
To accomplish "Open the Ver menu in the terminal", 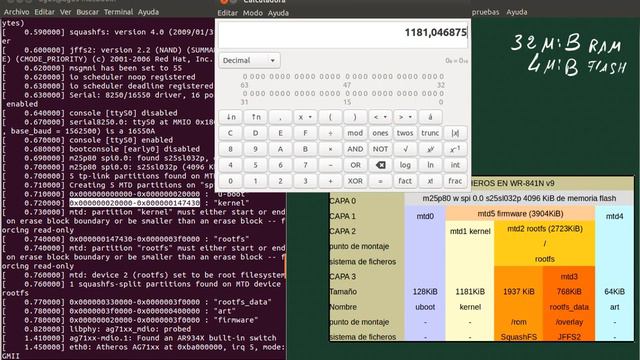I will tap(65, 12).
